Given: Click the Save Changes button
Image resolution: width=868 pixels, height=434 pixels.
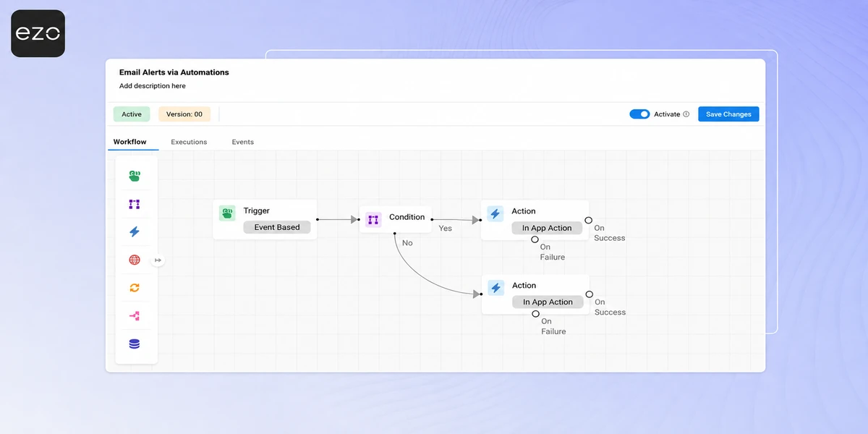Looking at the screenshot, I should tap(728, 114).
